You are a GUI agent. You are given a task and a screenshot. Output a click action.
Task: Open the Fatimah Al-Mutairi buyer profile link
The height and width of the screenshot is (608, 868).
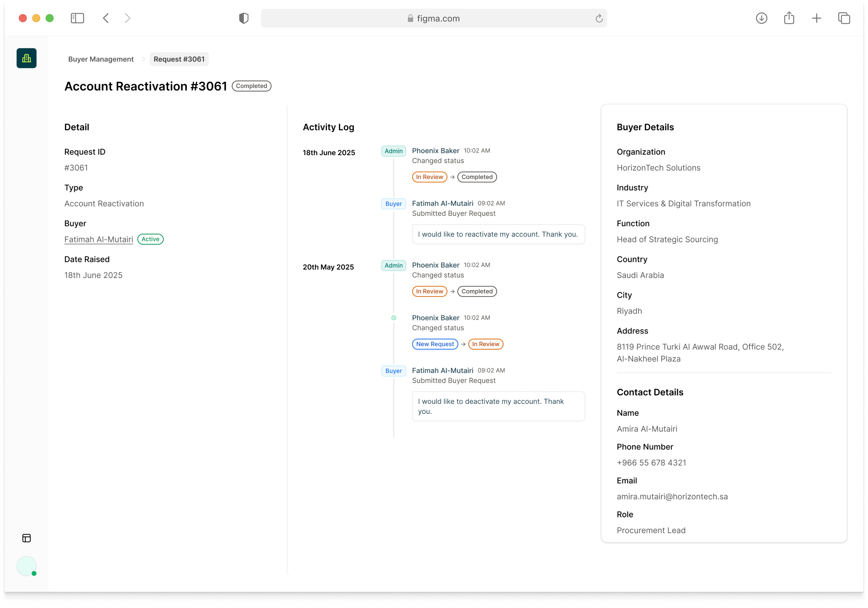point(98,239)
